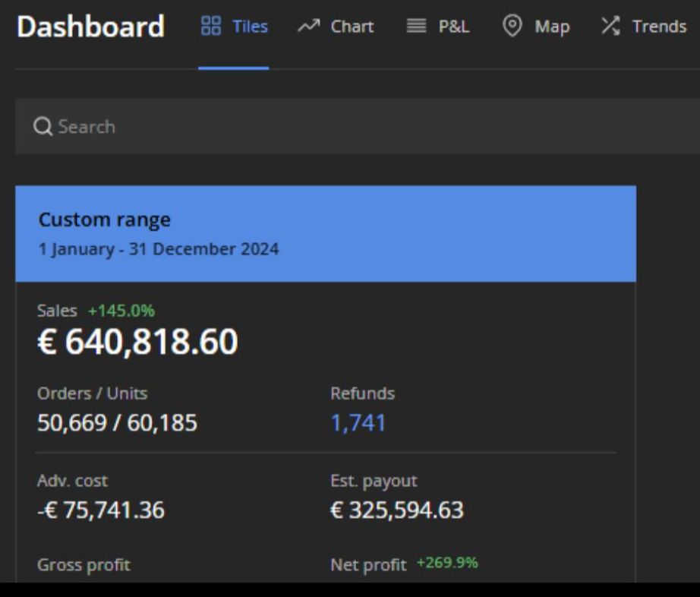Click the date range 1 January - 31 December 2024
Image resolution: width=700 pixels, height=597 pixels.
point(159,249)
